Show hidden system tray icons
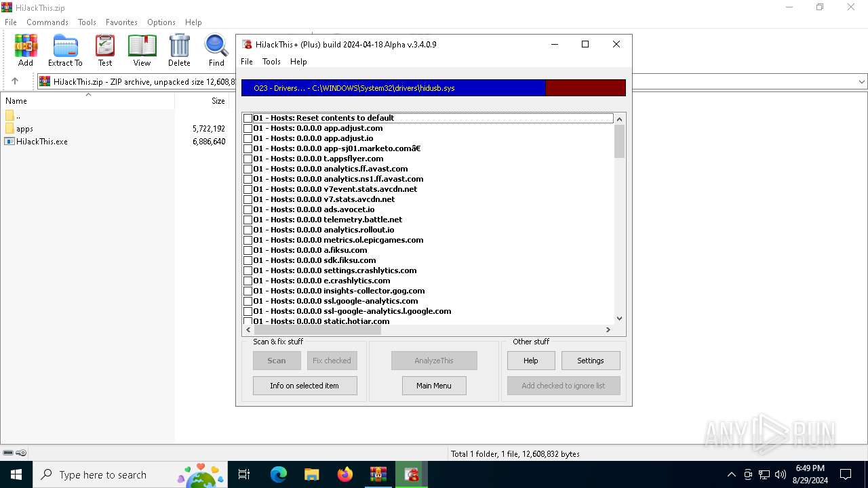Image resolution: width=868 pixels, height=488 pixels. coord(731,474)
